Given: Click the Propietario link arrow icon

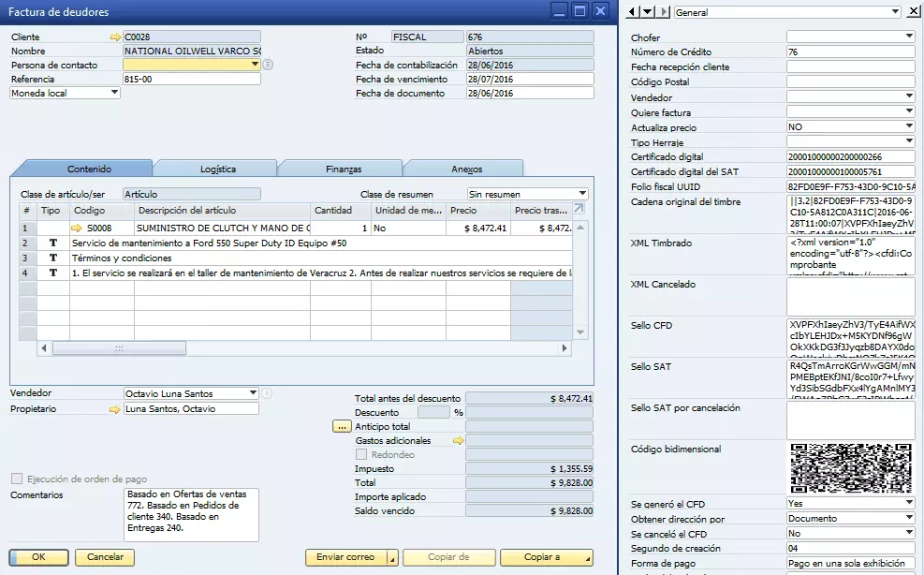Looking at the screenshot, I should coord(115,409).
